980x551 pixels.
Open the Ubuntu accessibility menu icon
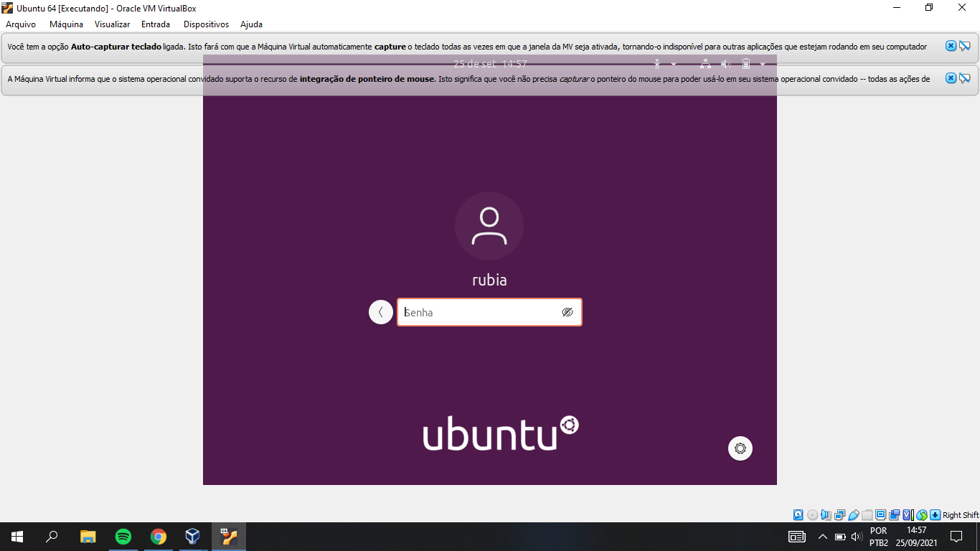tap(657, 64)
